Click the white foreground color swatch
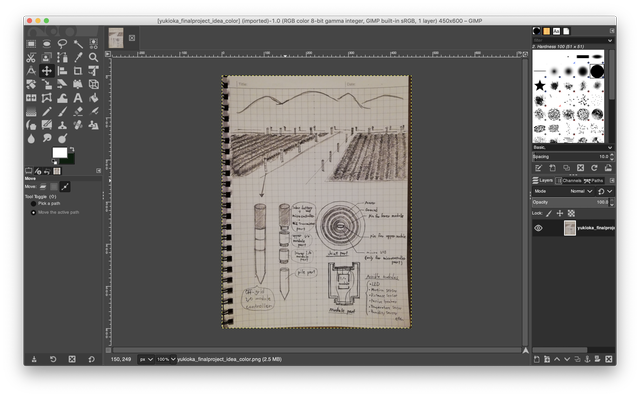 [60, 153]
